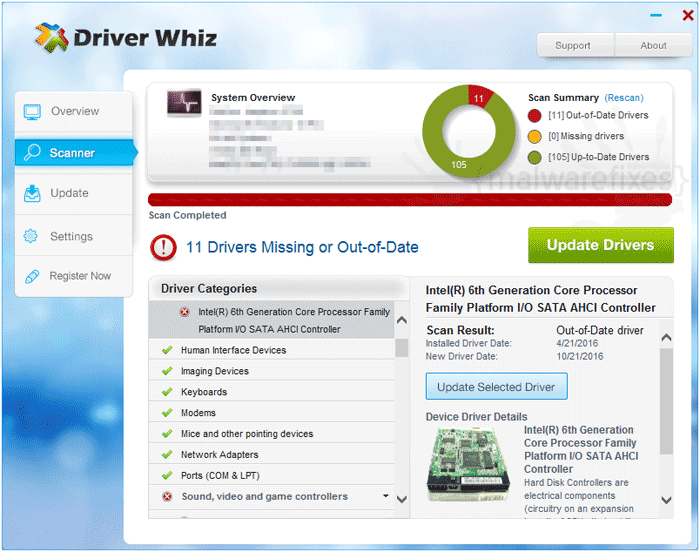Click the orange Missing drivers legend dot
The image size is (700, 552).
click(x=534, y=137)
